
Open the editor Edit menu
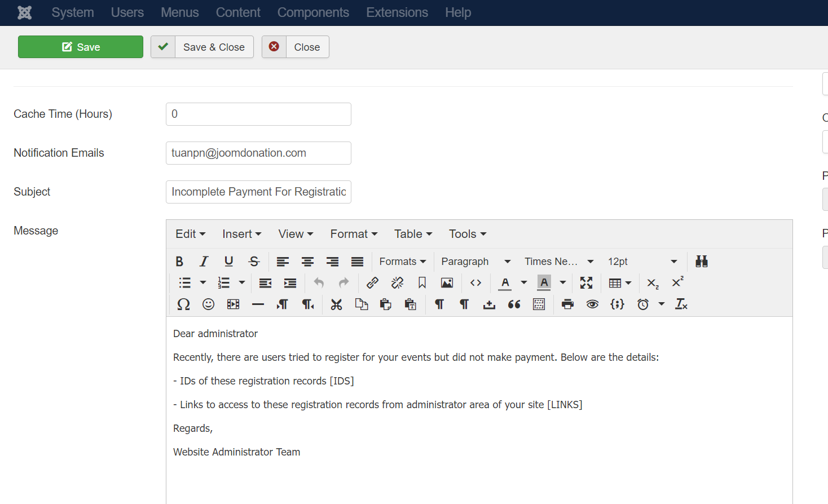coord(191,234)
